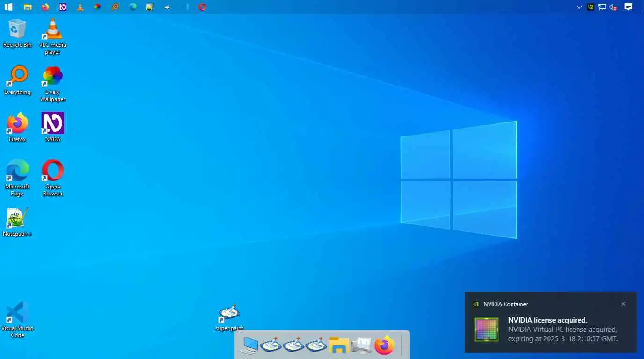Screen dimensions: 644x359
Task: Click 'NVIDIA Container' notification header text
Action: [505, 304]
